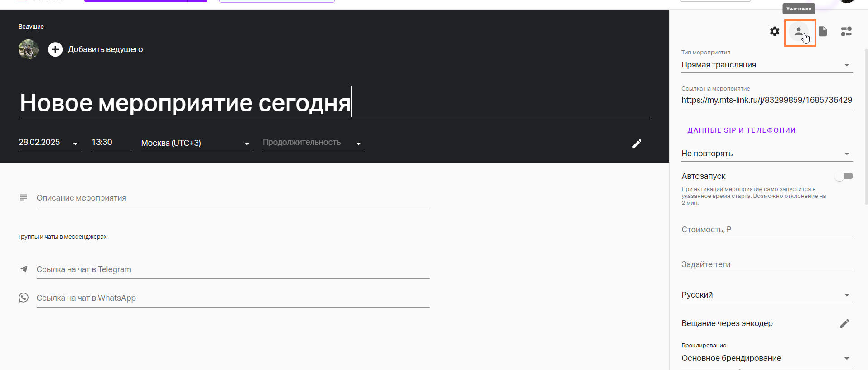Image resolution: width=868 pixels, height=370 pixels.
Task: Expand the Москва (UTC+3) timezone dropdown
Action: click(197, 143)
